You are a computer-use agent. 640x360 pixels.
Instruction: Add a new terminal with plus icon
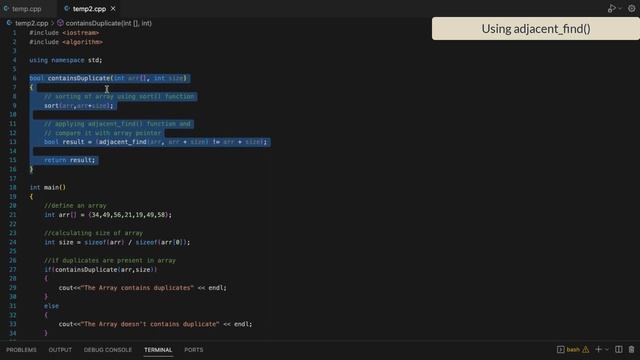point(598,349)
